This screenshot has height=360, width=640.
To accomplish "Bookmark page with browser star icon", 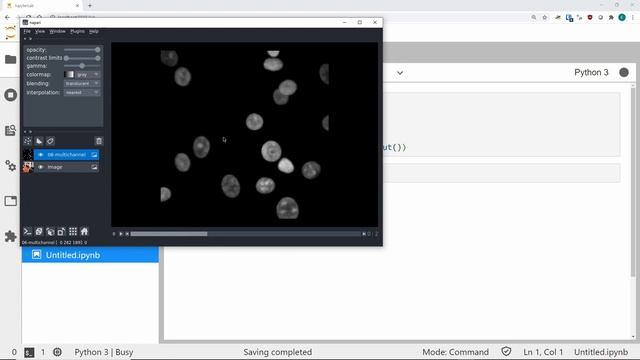I will pos(545,18).
